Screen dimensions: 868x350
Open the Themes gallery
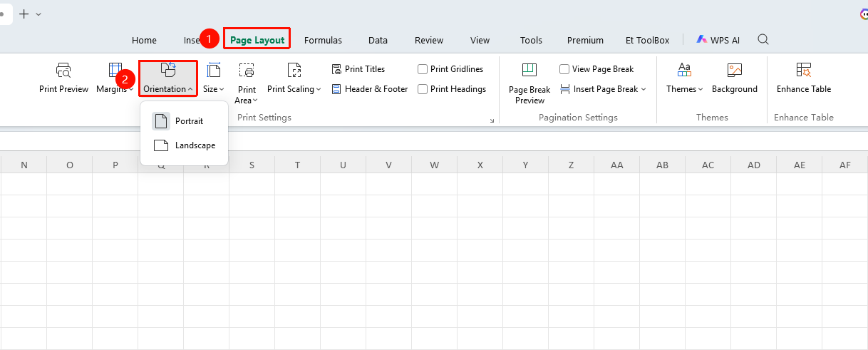click(x=684, y=78)
